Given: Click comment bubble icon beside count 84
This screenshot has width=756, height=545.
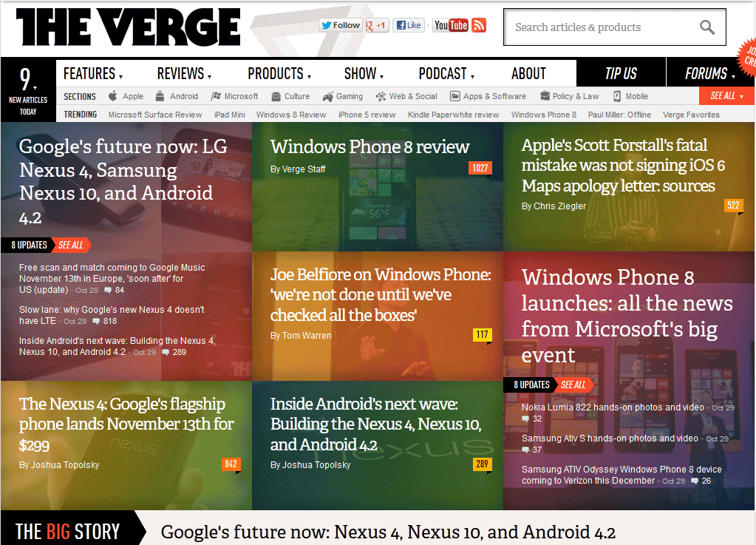Looking at the screenshot, I should [x=108, y=291].
